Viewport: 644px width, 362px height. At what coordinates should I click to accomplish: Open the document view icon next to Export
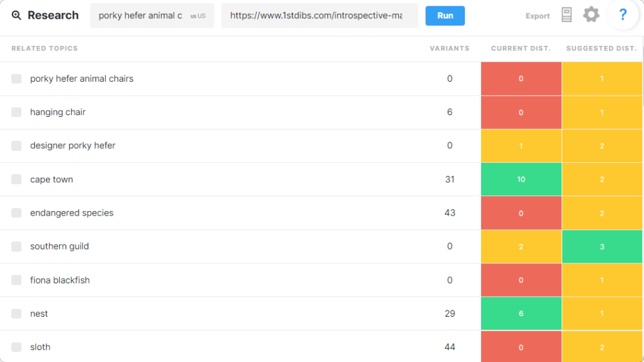pyautogui.click(x=566, y=14)
